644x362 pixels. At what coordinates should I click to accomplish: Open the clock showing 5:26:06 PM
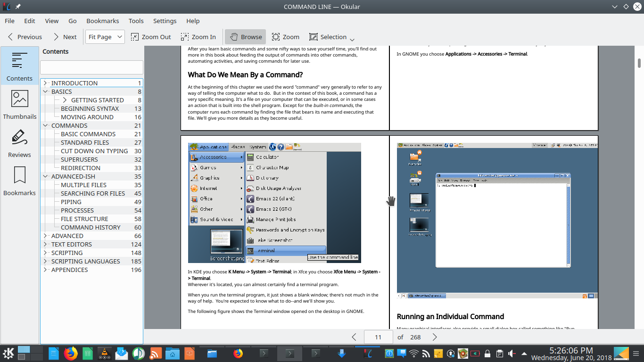(x=571, y=353)
